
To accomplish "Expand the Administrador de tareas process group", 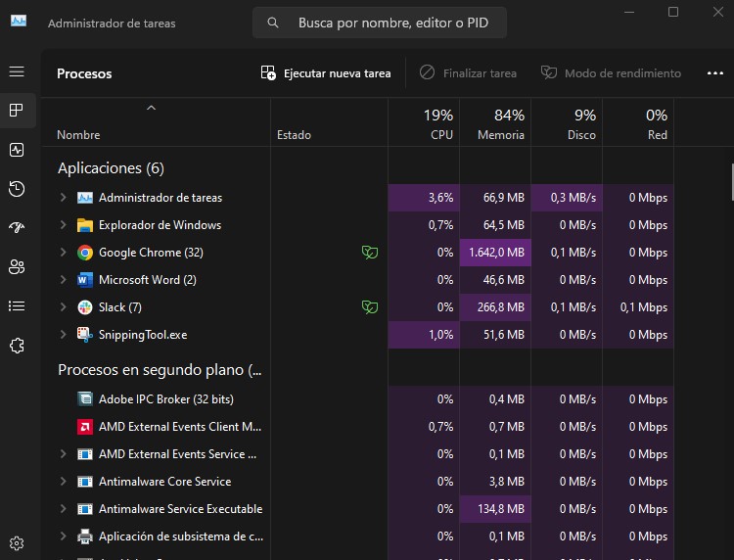I will pyautogui.click(x=64, y=198).
